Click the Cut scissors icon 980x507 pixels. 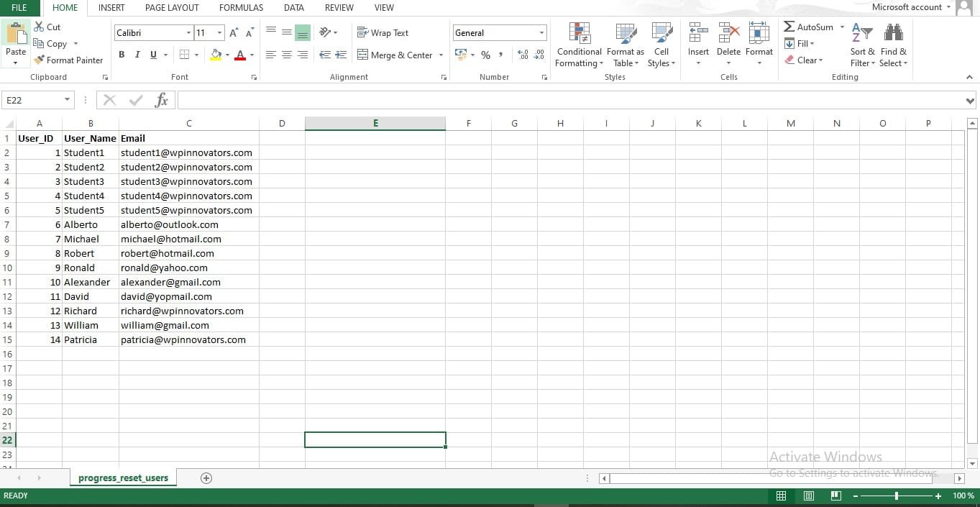(39, 27)
